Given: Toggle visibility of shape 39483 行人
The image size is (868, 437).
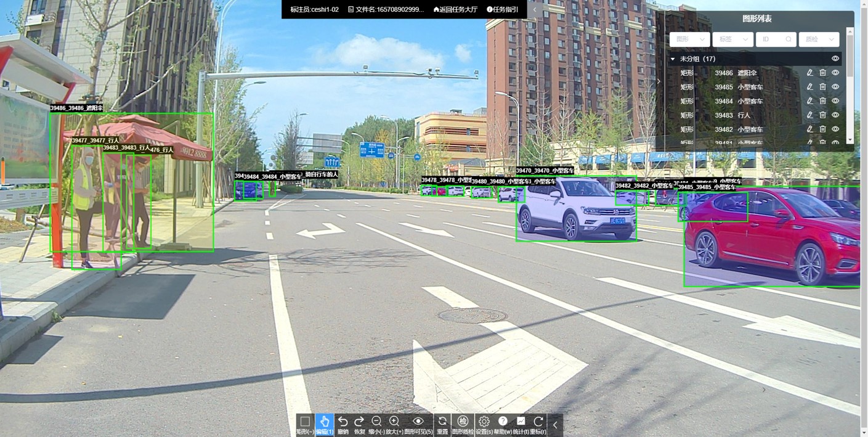Looking at the screenshot, I should 835,115.
